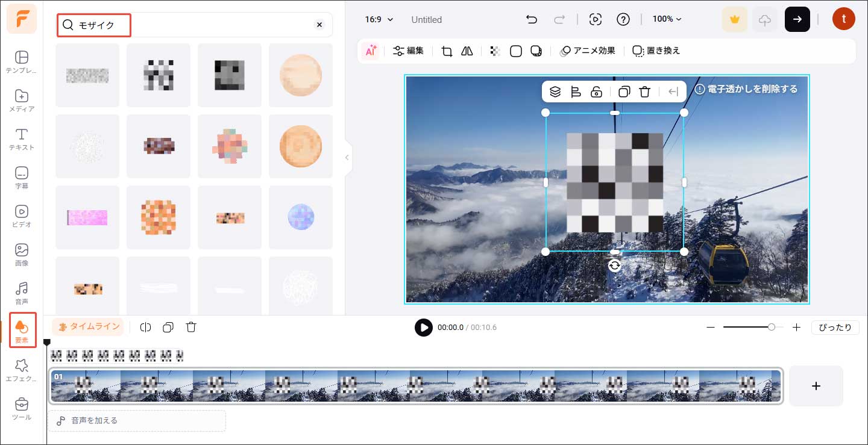This screenshot has width=868, height=445.
Task: Open the メディア sidebar panel
Action: 21,101
